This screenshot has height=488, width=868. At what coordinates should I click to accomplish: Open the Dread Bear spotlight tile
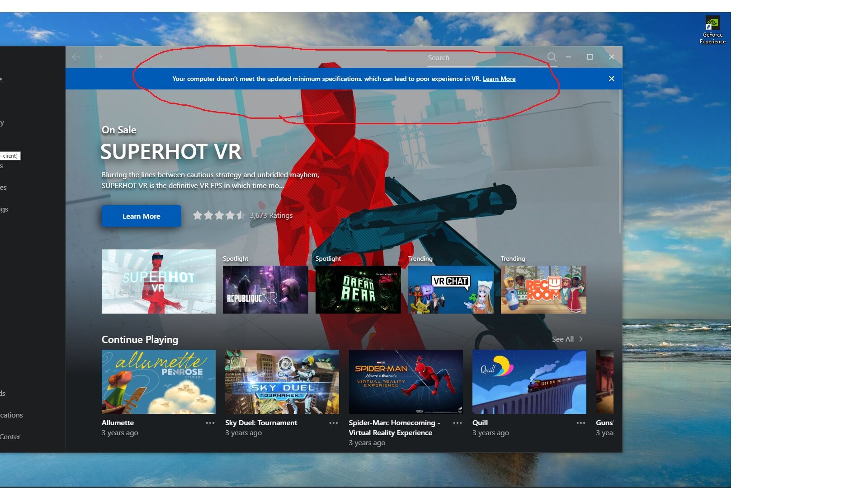click(x=358, y=290)
